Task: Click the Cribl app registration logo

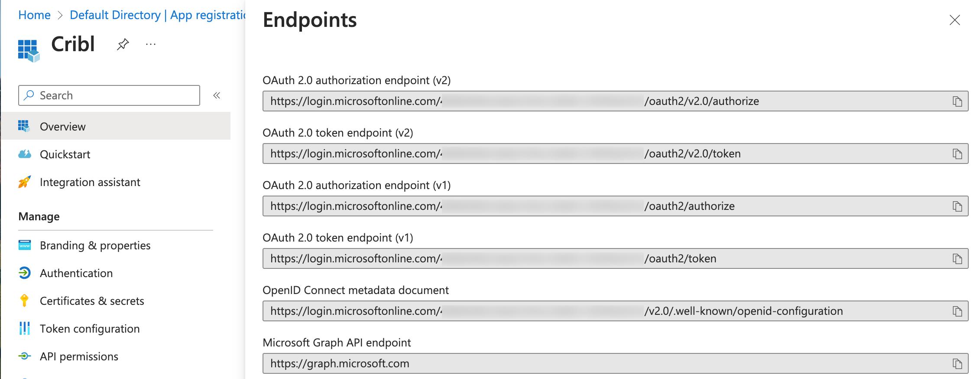Action: click(x=29, y=49)
